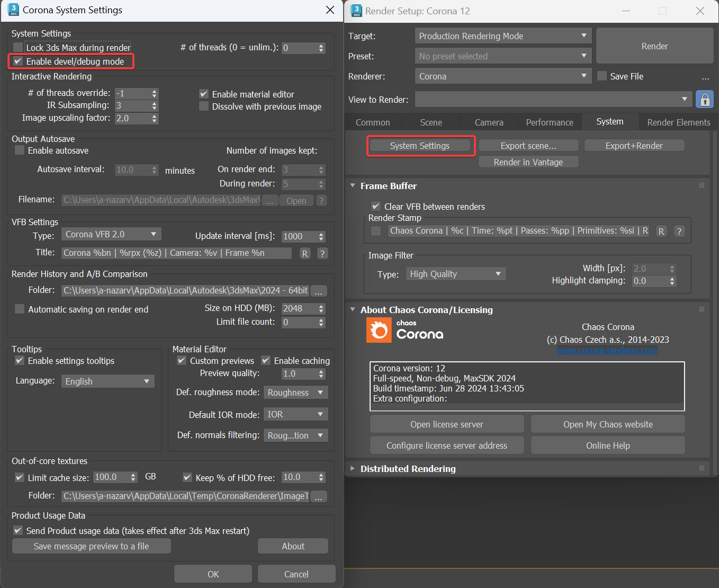Open the corona-renderer.com link
The image size is (719, 588).
tap(607, 351)
